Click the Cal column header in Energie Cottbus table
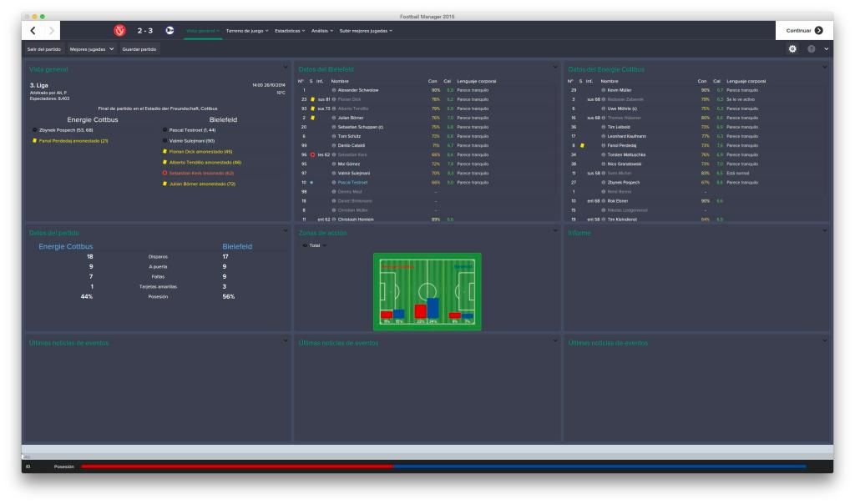The image size is (855, 504). (716, 81)
